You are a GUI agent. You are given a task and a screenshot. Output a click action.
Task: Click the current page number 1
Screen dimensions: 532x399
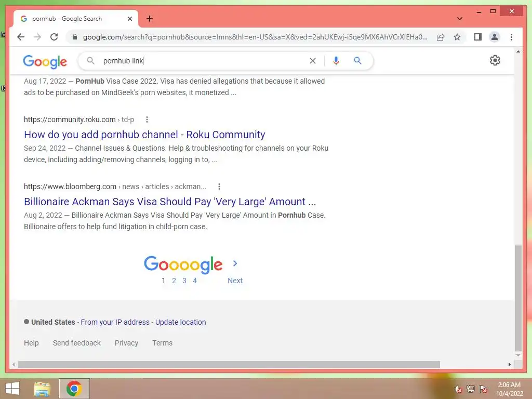[163, 281]
